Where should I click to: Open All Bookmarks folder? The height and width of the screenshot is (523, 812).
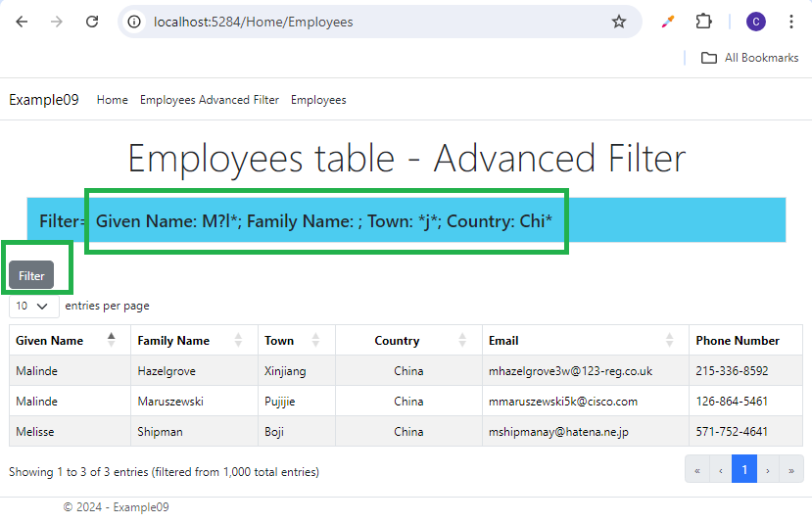tap(750, 58)
